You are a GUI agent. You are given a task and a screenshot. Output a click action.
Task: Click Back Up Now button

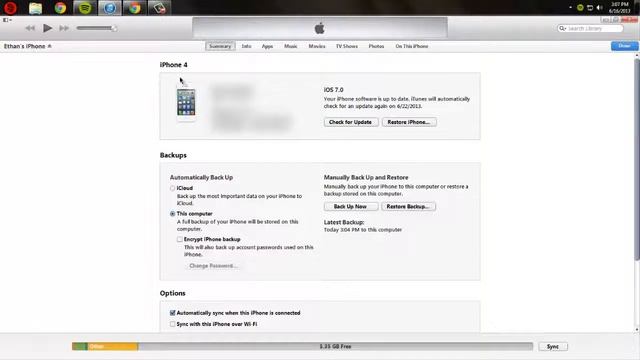[x=351, y=207]
